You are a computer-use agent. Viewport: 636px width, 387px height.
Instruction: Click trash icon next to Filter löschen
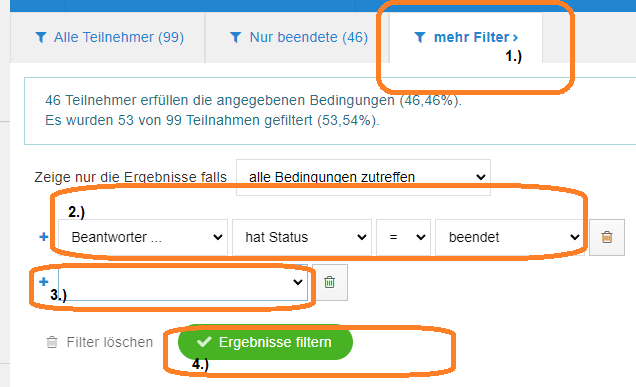52,342
